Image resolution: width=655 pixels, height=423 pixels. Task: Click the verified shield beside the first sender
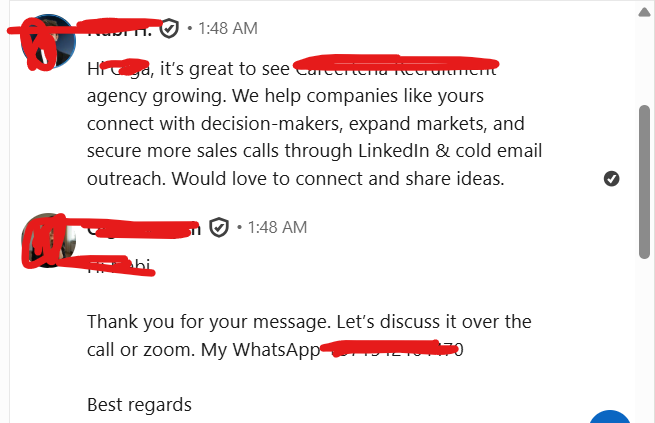tap(169, 29)
